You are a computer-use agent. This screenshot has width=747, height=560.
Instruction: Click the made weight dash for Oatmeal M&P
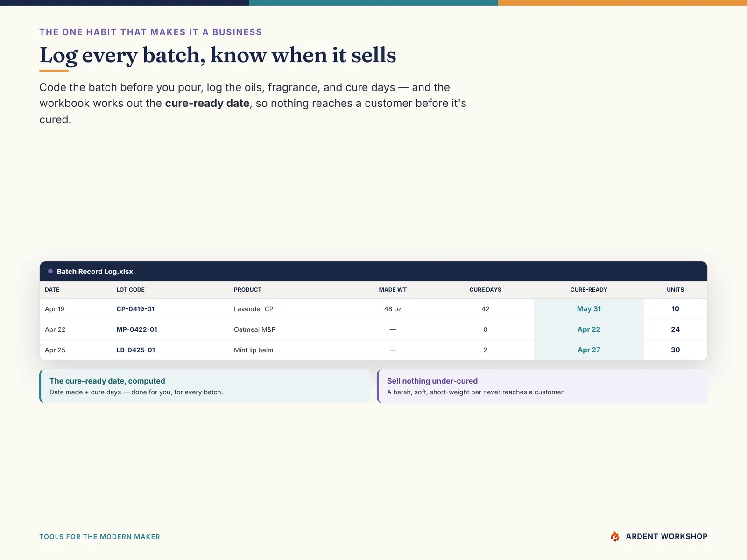tap(393, 329)
